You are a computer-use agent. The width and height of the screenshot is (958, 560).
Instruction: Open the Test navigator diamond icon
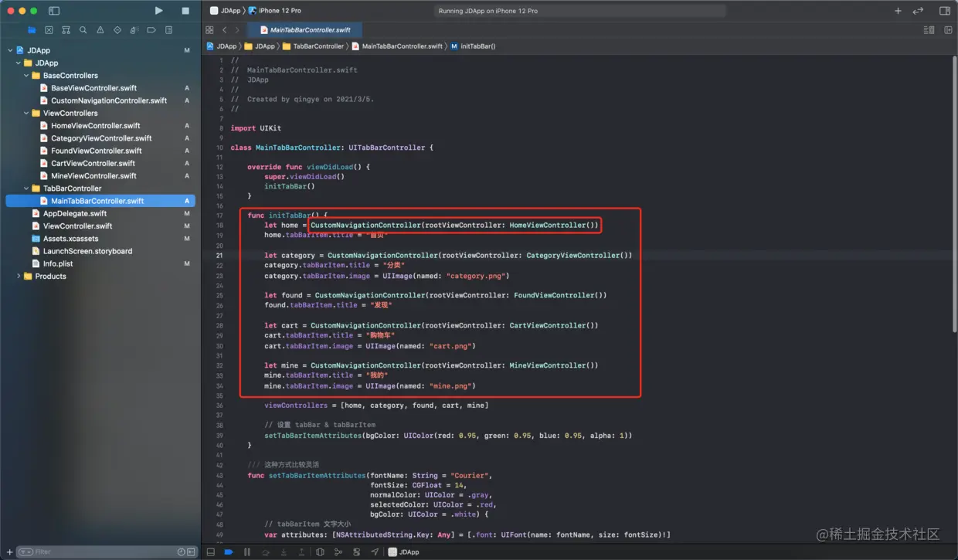point(117,30)
